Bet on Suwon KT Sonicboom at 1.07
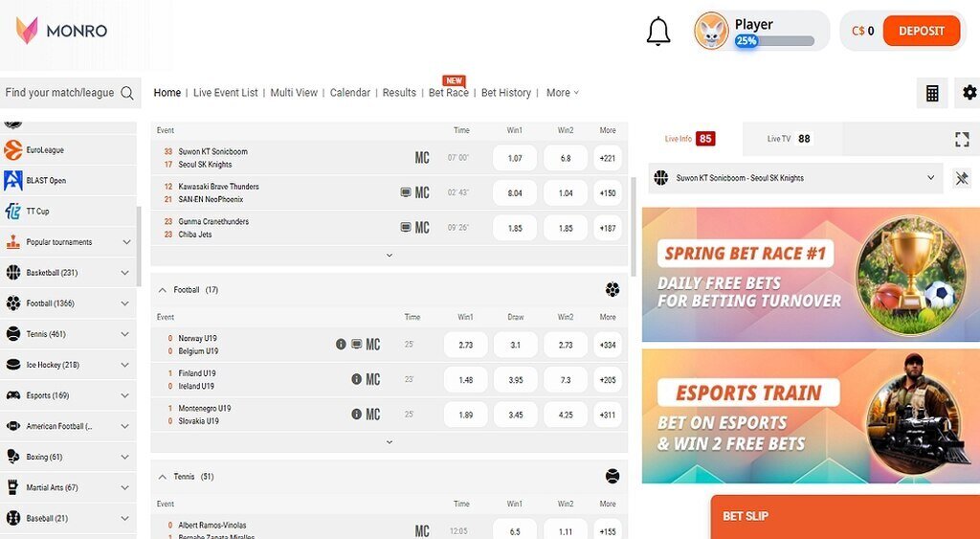Viewport: 980px width, 539px height. [515, 158]
